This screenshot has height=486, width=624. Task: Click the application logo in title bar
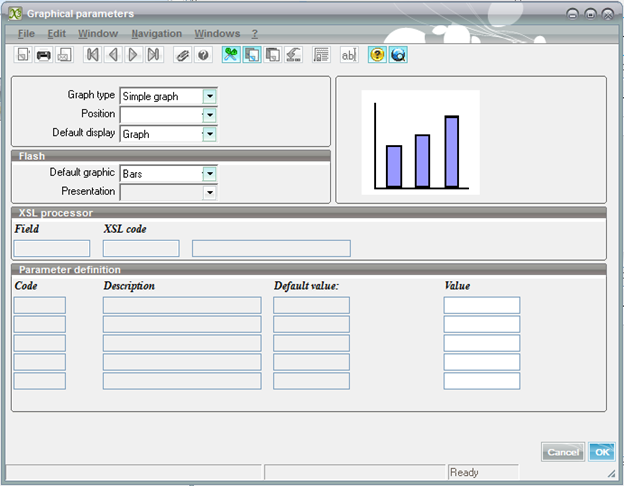(16, 14)
